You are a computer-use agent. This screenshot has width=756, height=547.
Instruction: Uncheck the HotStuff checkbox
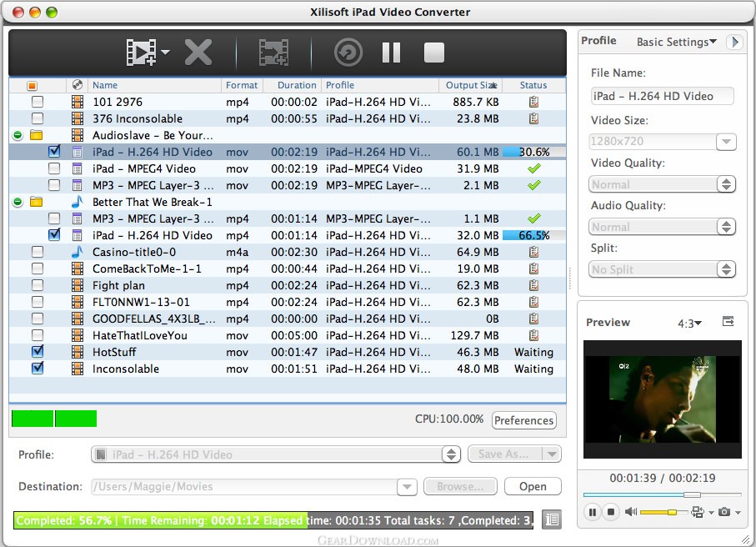pos(38,352)
